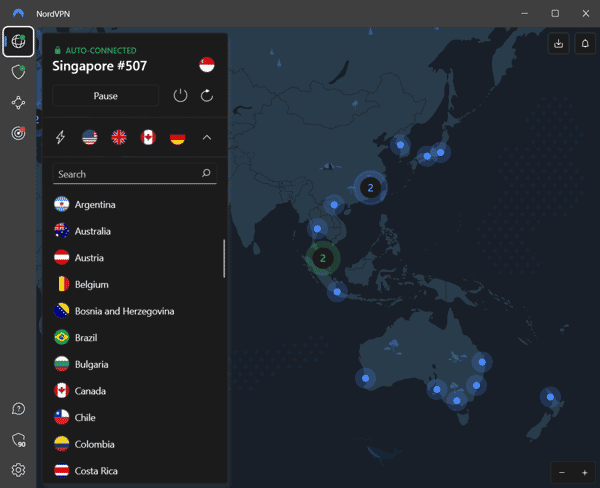Screen dimensions: 600x488
Task: Connect to Germany flag shortcut
Action: pos(178,137)
